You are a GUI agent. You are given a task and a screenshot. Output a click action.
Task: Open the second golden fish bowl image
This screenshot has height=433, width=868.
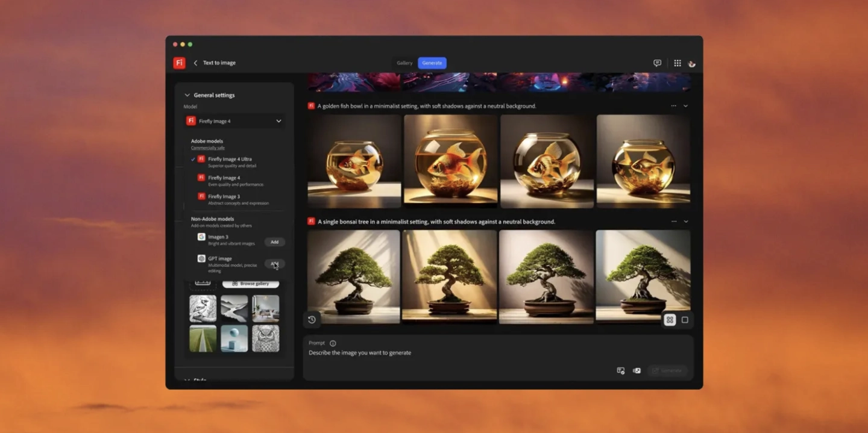pos(451,161)
